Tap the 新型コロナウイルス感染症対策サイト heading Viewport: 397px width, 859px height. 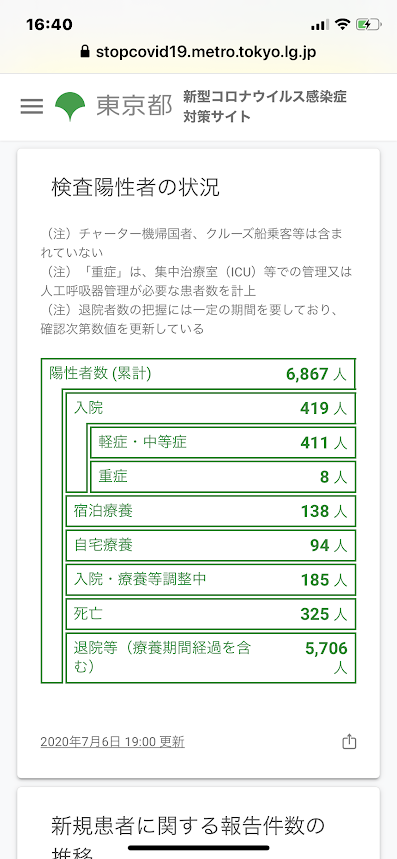(265, 107)
